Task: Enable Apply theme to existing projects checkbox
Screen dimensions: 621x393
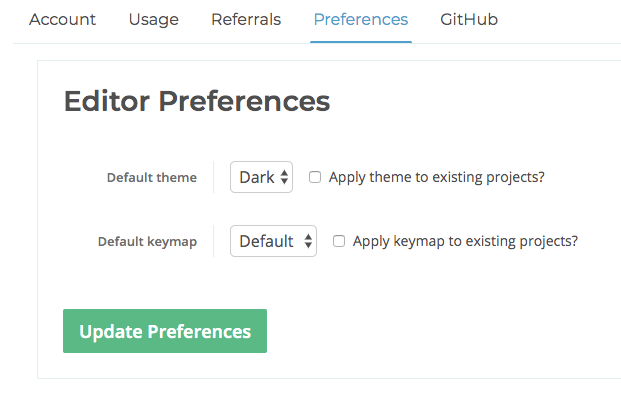Action: (315, 177)
